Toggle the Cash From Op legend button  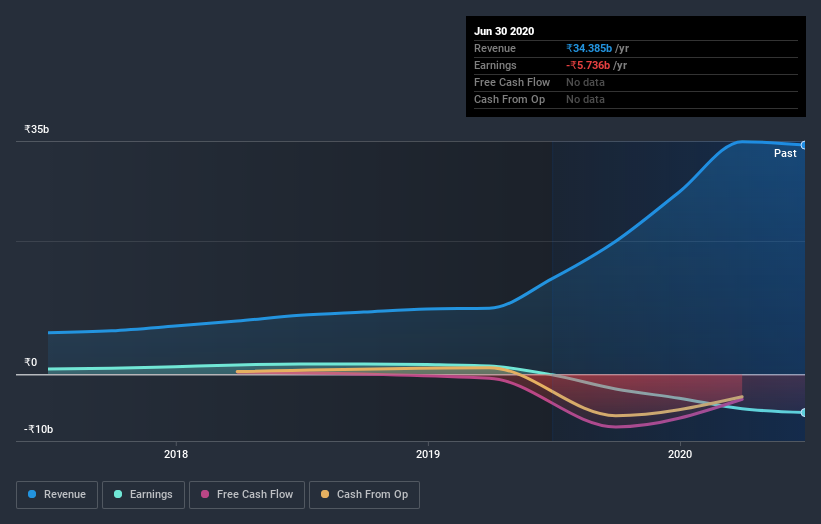point(364,495)
